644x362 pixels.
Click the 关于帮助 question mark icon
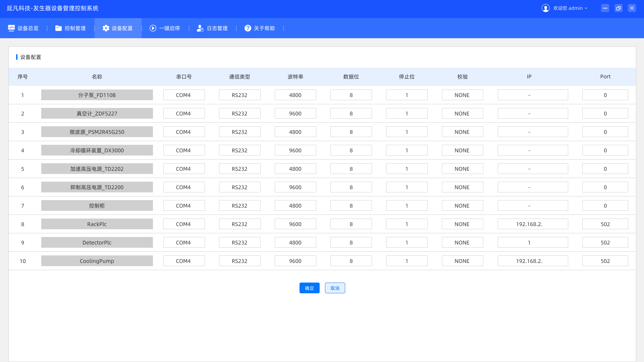248,28
